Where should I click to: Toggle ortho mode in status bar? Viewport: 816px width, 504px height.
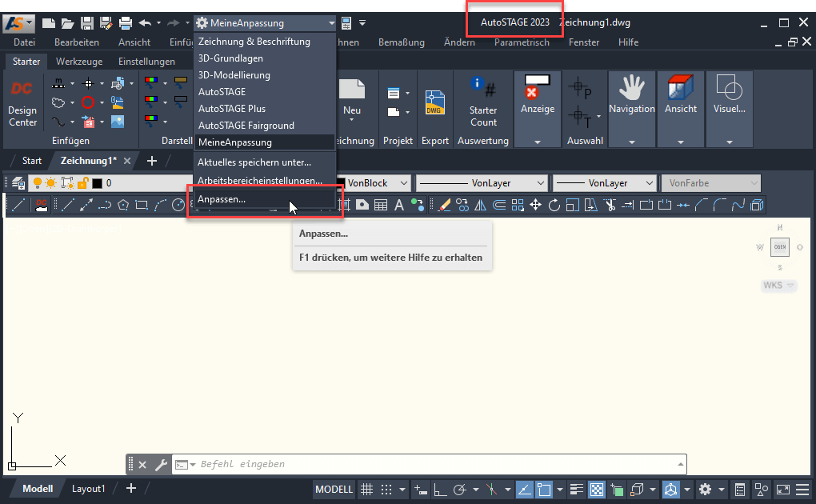pyautogui.click(x=440, y=490)
